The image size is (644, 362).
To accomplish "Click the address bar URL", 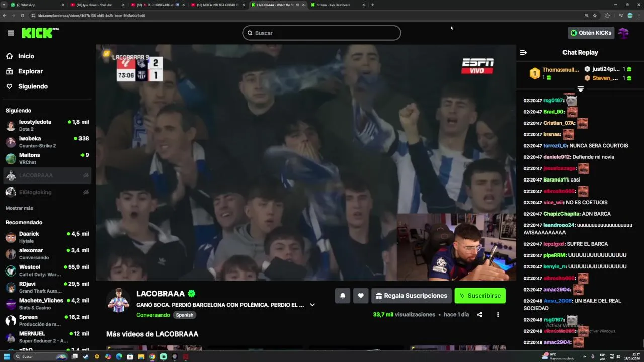I will 92,16.
